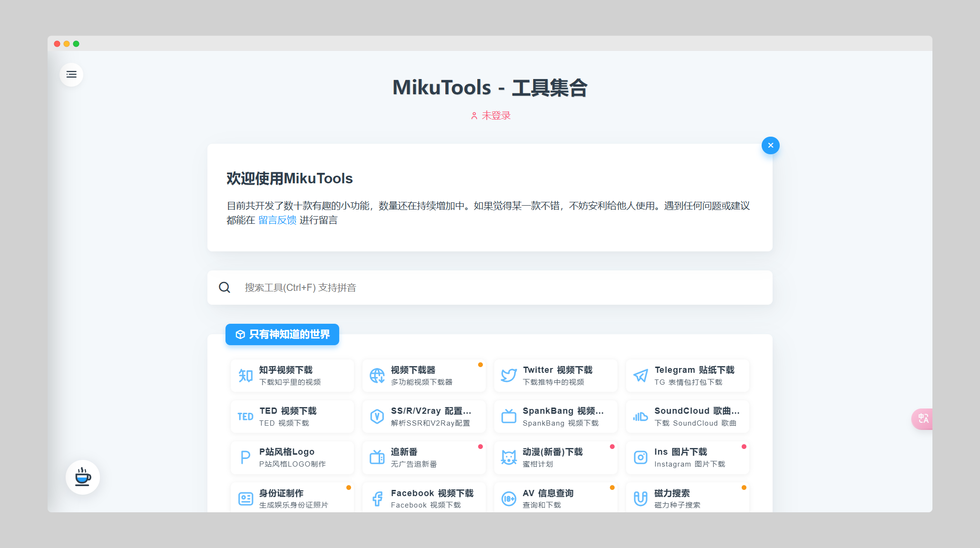Click the TG 表情包打包下载 description text
980x548 pixels.
688,382
